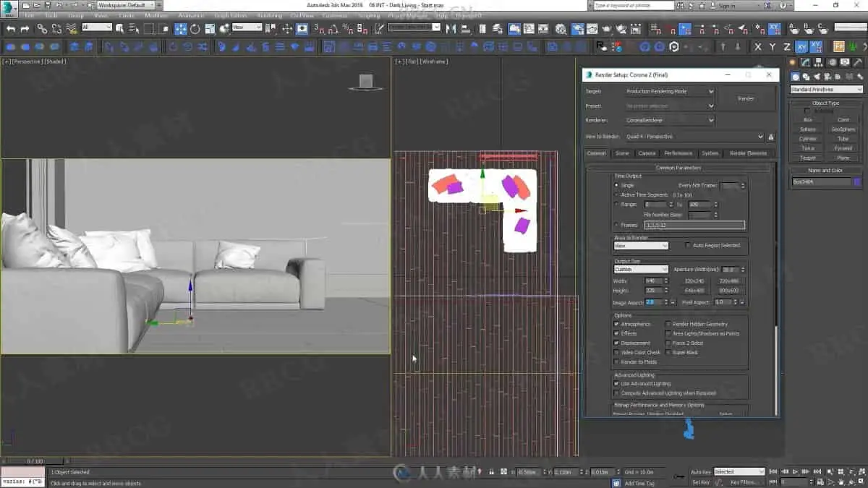Expand the Output Size Custom dropdown

point(641,270)
